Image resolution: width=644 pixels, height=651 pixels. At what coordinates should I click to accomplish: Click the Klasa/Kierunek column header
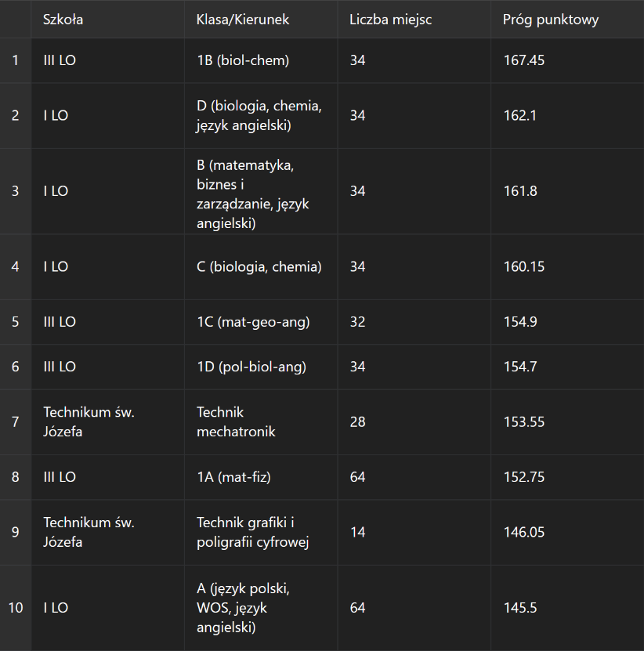point(261,19)
